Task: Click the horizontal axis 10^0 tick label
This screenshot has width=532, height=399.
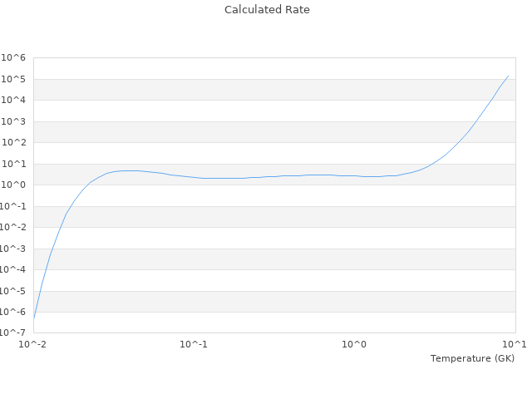Action: 355,344
